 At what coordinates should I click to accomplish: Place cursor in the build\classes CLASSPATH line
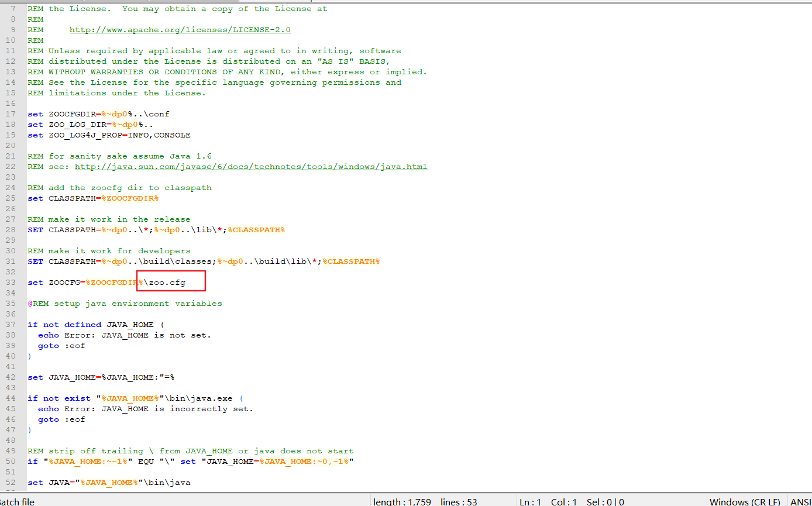point(204,261)
